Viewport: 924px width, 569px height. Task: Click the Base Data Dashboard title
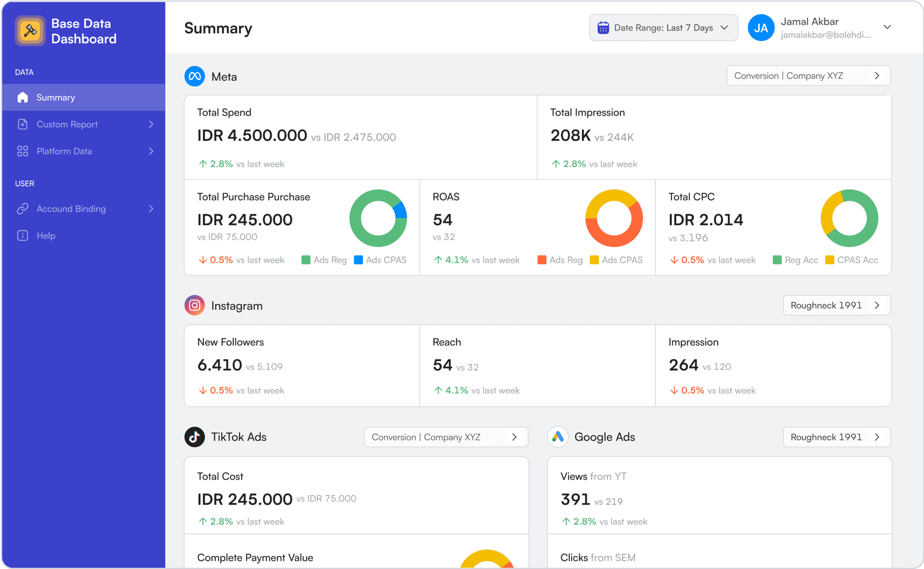pyautogui.click(x=84, y=31)
